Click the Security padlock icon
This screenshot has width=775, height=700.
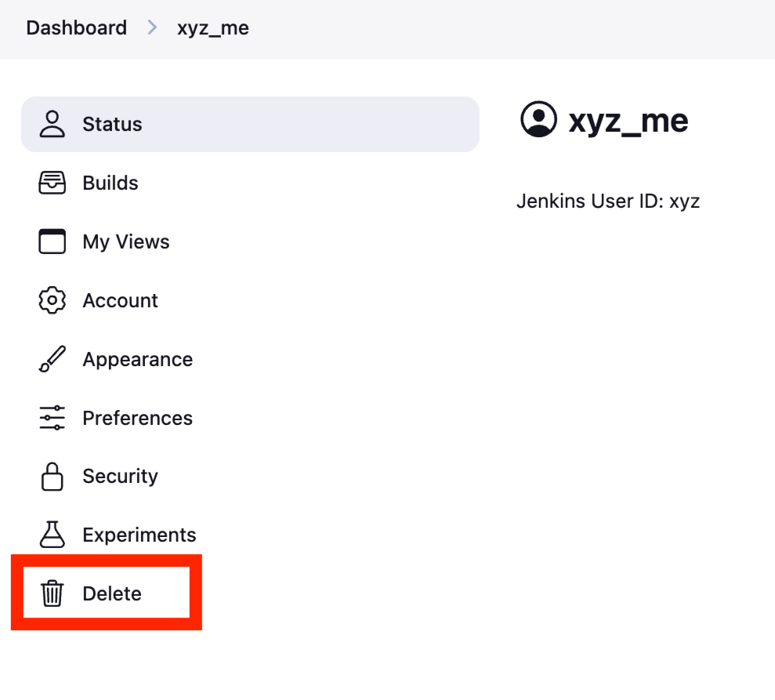click(x=53, y=476)
